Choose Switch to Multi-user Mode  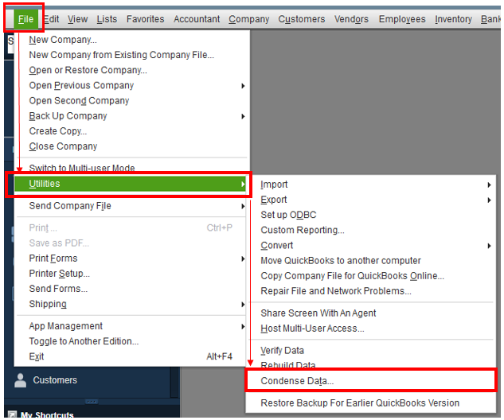pyautogui.click(x=132, y=168)
